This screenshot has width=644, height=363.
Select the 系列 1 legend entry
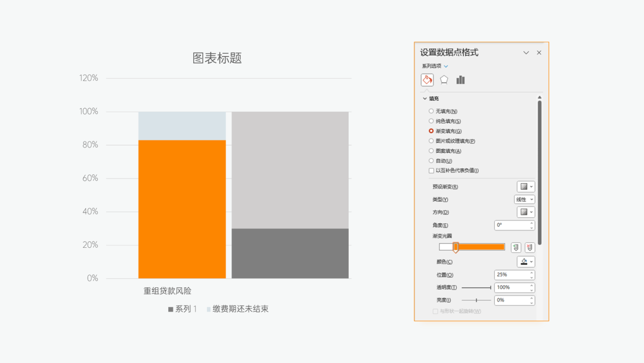pos(183,309)
